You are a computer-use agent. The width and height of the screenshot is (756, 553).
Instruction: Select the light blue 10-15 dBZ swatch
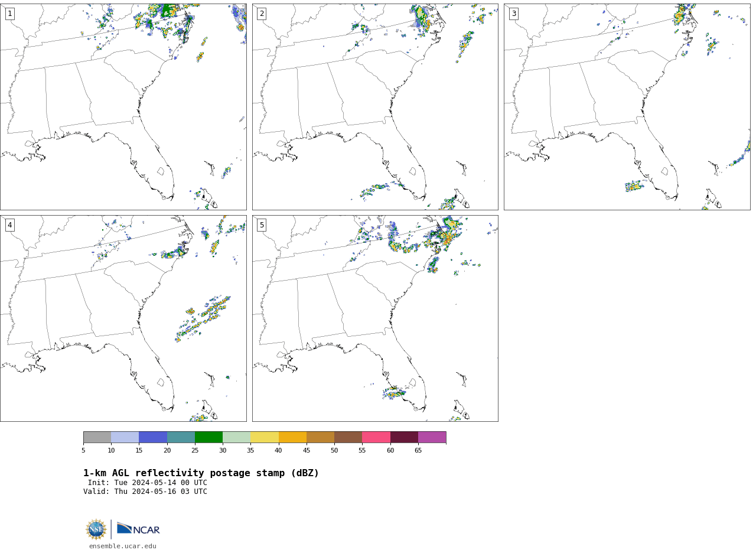125,437
